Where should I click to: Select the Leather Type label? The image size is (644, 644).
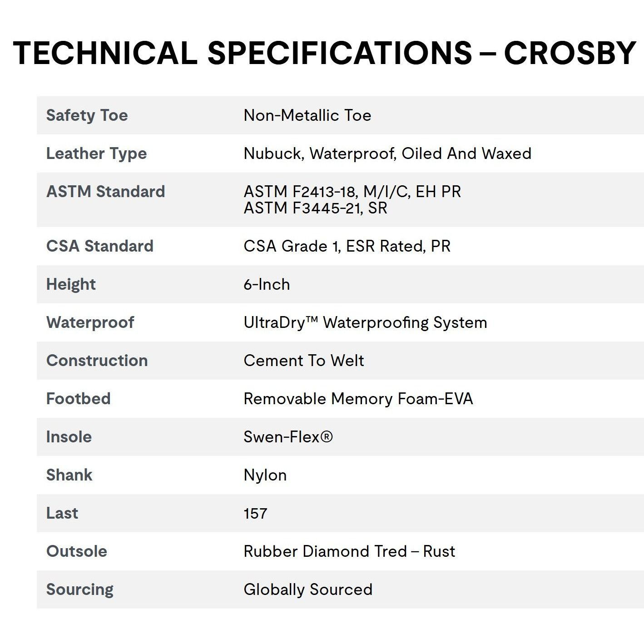tap(96, 154)
